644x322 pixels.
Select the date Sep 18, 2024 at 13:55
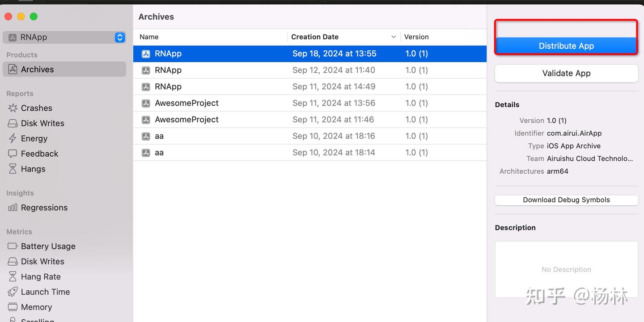coord(335,54)
